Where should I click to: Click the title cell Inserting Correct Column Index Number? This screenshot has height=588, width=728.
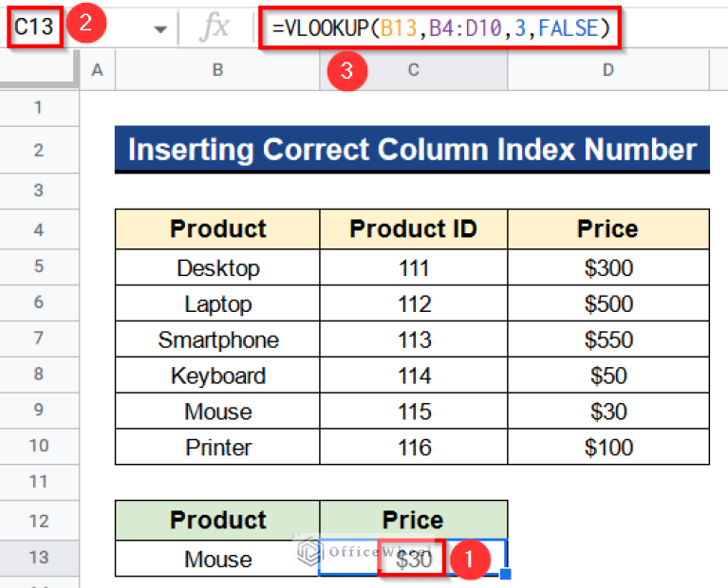412,150
